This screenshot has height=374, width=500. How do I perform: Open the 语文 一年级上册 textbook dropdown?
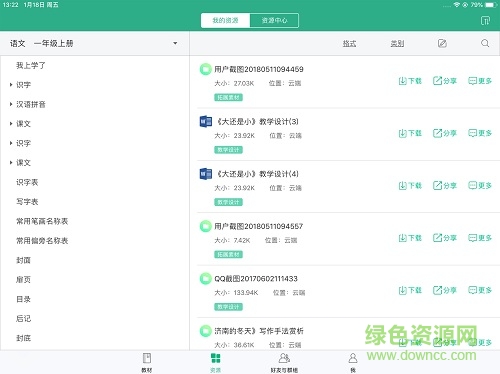click(95, 43)
